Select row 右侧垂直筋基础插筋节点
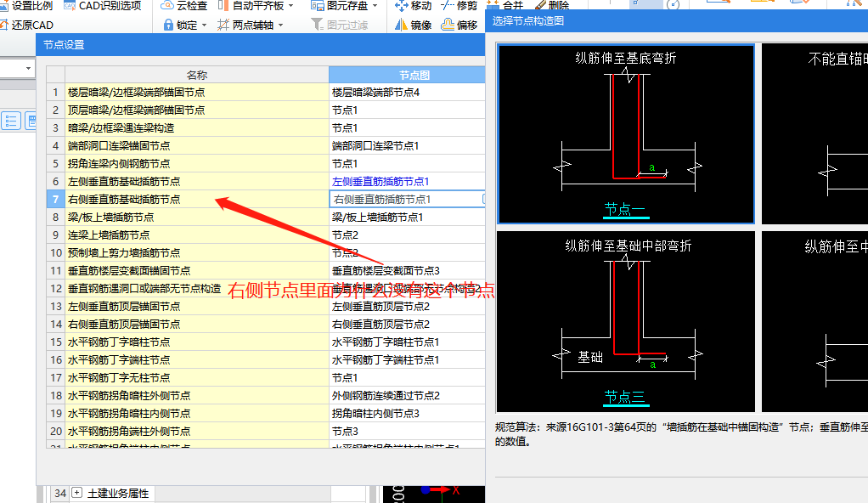 tap(196, 200)
